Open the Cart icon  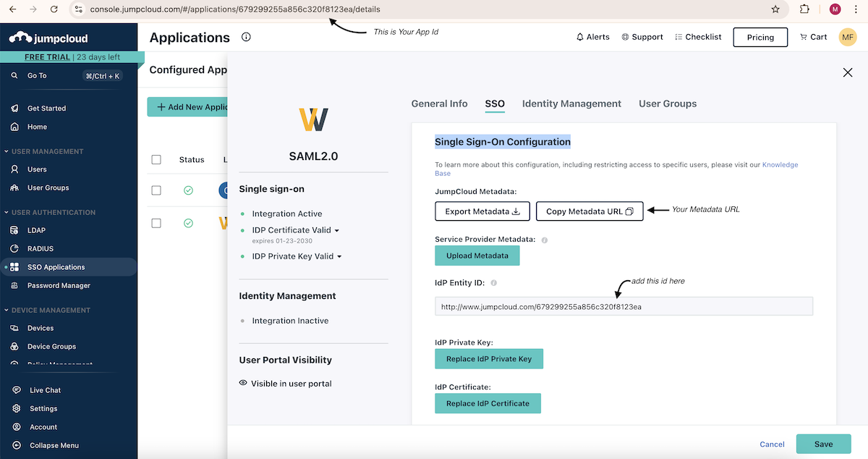[x=804, y=37]
